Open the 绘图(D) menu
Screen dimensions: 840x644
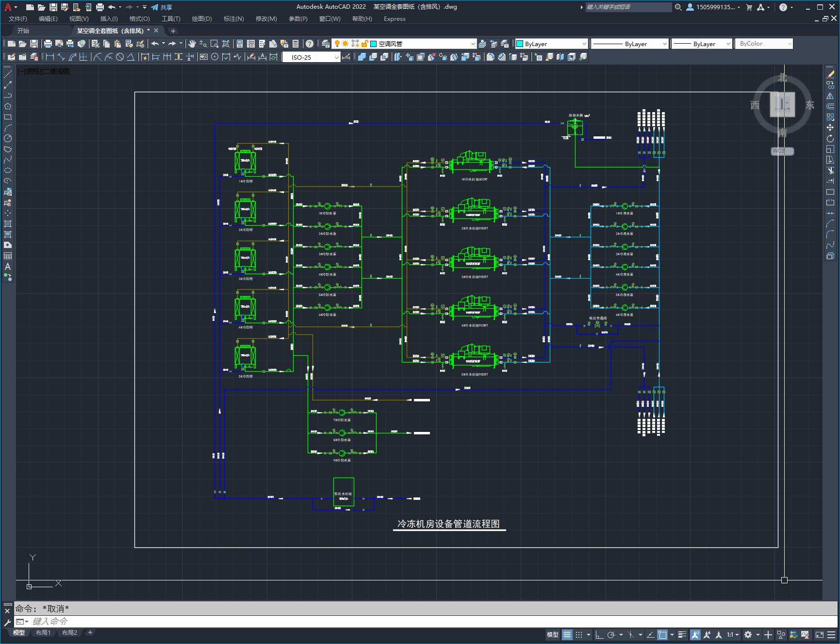[201, 18]
